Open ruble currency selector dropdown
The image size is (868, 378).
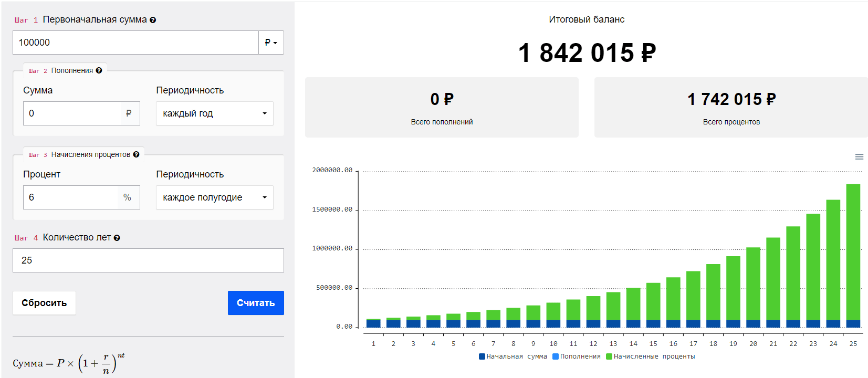271,43
